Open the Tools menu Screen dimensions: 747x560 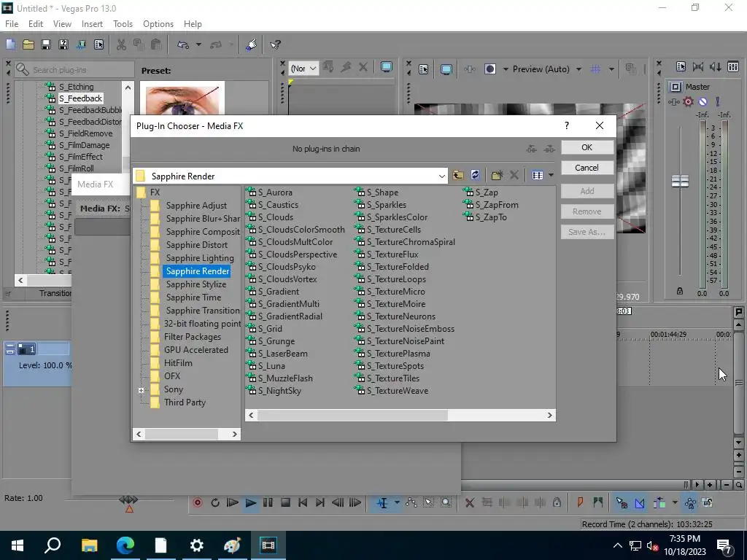pos(123,24)
